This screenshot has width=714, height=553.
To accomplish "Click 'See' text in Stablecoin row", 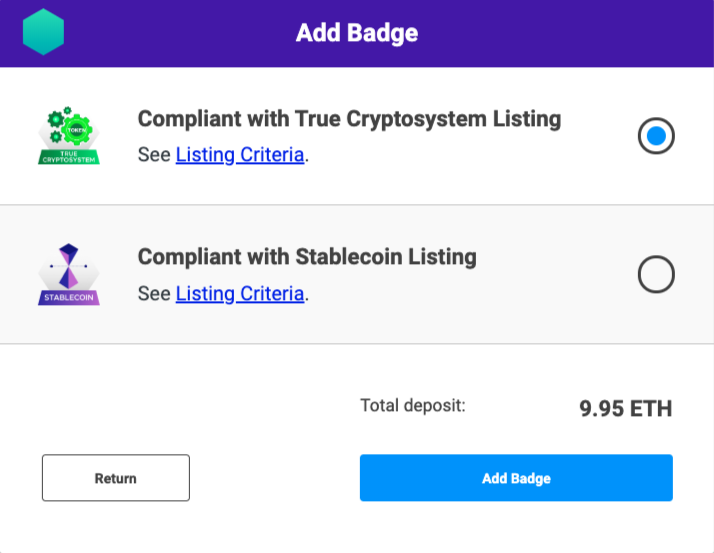I will pos(154,294).
